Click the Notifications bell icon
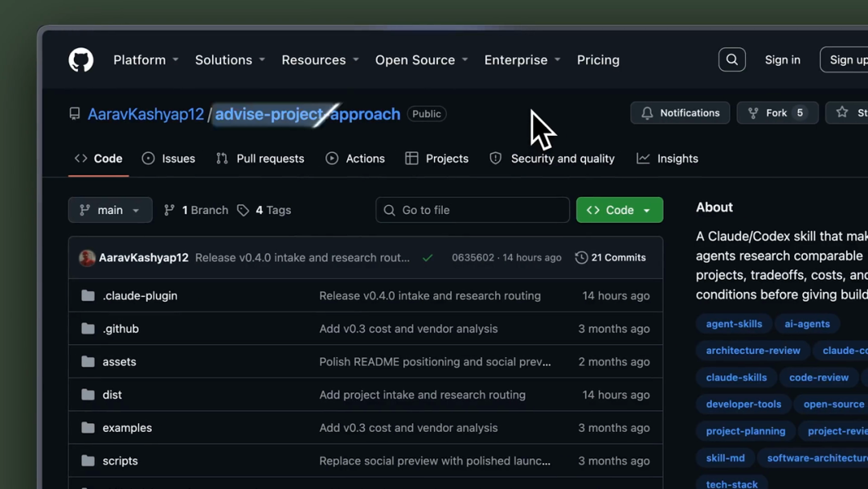The width and height of the screenshot is (868, 489). [647, 113]
